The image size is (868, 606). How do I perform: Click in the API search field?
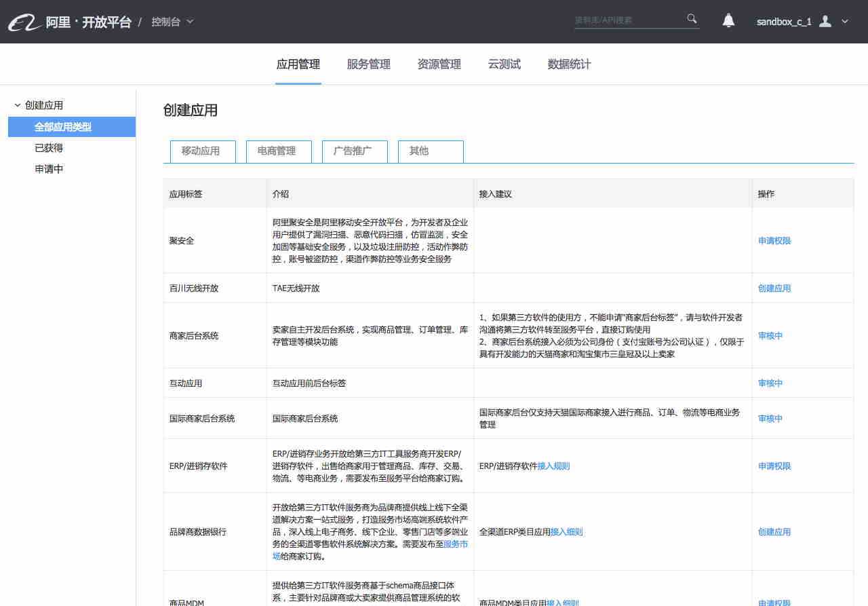(627, 20)
